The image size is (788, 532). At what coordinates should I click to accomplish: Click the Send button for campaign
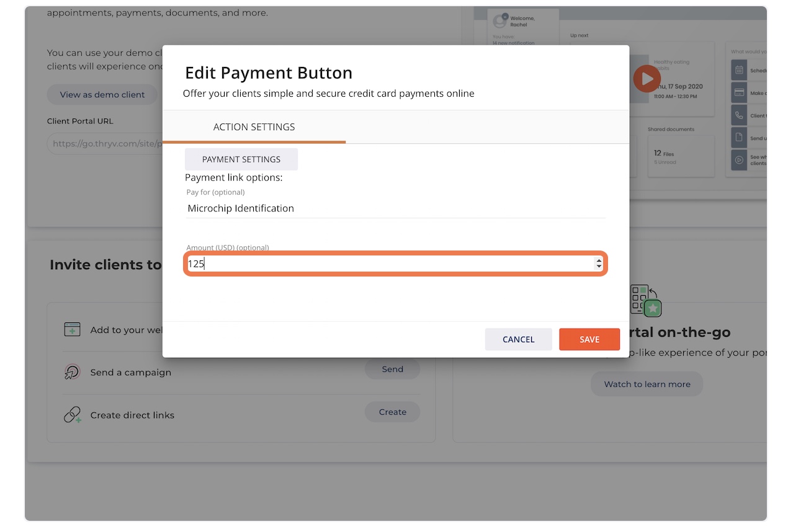coord(392,369)
